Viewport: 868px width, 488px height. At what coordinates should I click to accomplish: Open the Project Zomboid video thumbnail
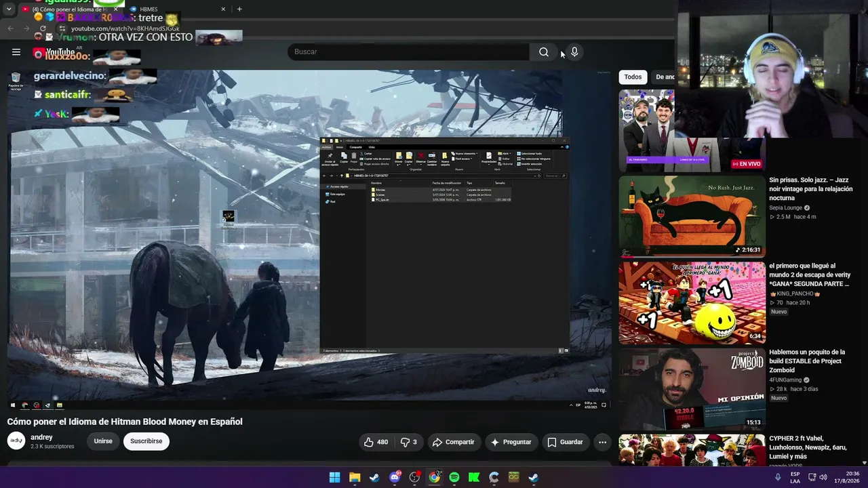click(692, 388)
